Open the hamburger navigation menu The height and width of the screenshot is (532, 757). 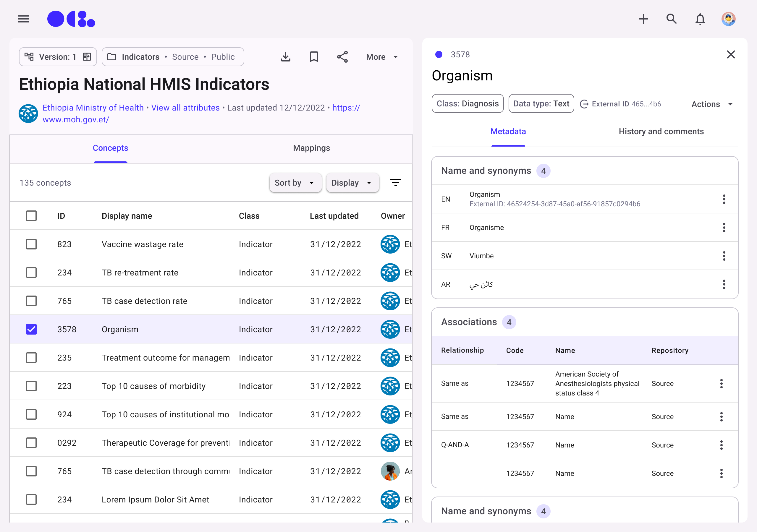[23, 19]
